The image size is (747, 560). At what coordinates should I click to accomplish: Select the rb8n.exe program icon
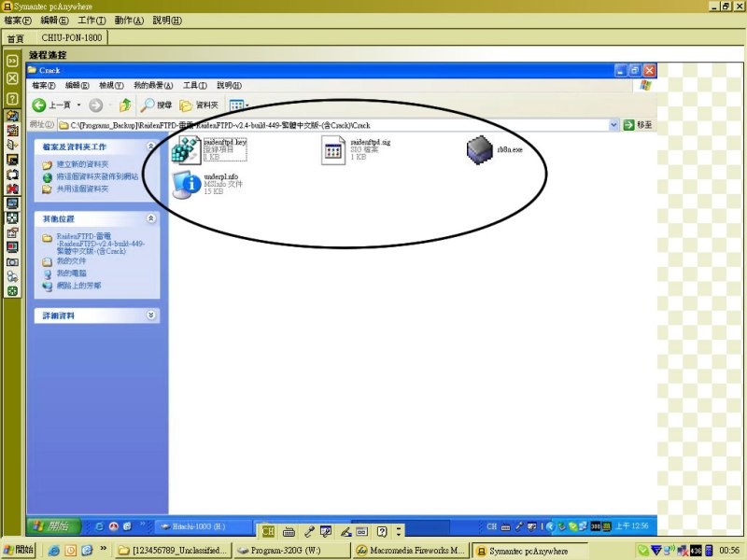click(x=479, y=149)
